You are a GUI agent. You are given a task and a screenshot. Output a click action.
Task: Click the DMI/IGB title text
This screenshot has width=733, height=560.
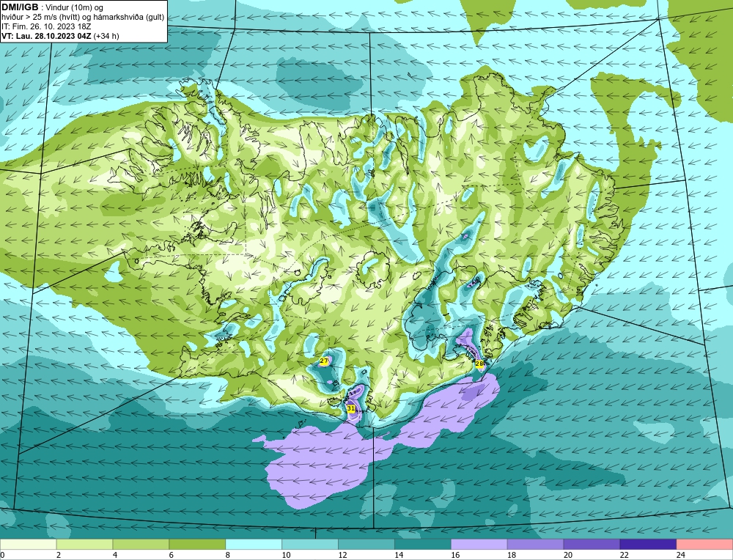pyautogui.click(x=20, y=7)
